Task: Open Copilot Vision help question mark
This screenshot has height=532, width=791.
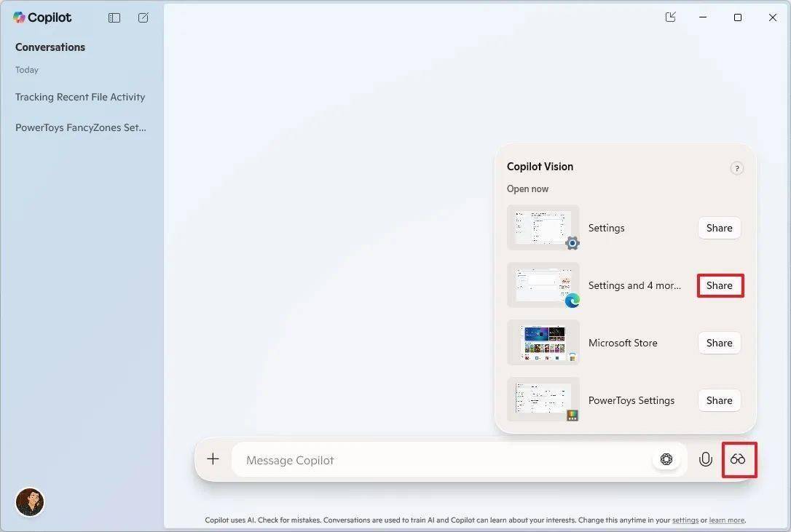Action: [736, 168]
